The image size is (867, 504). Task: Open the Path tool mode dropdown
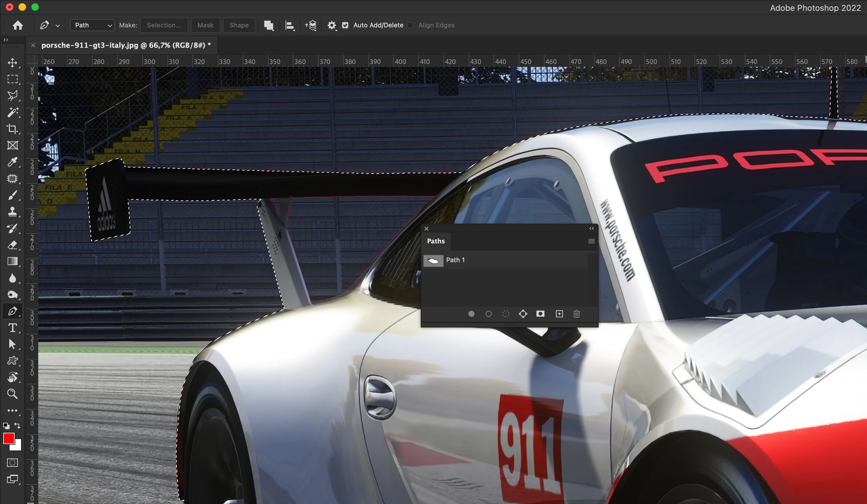(92, 25)
